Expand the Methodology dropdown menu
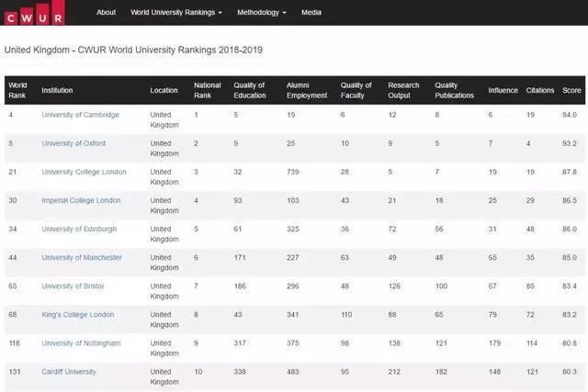The height and width of the screenshot is (392, 588). pos(261,13)
